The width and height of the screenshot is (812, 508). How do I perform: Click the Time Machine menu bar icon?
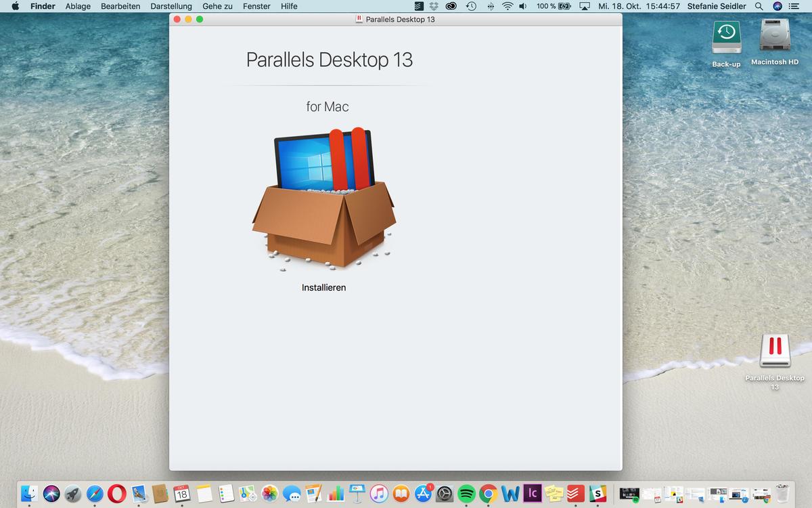(x=472, y=6)
